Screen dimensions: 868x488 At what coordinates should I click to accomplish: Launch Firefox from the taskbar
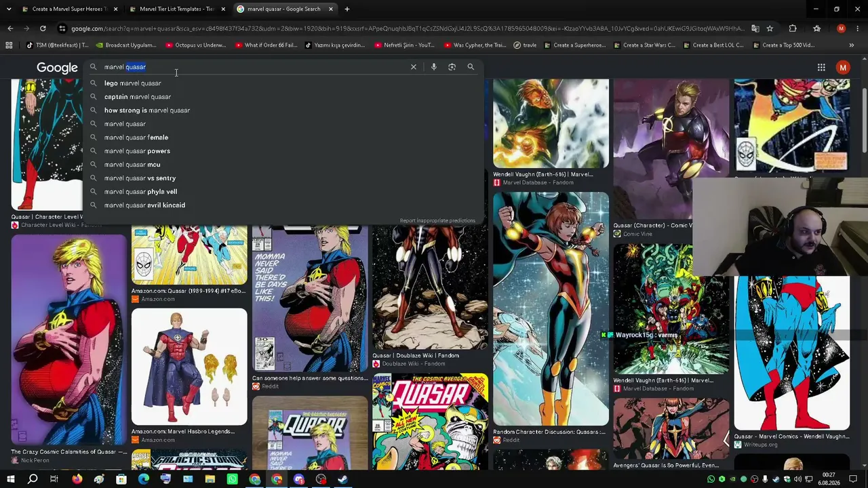pyautogui.click(x=77, y=479)
